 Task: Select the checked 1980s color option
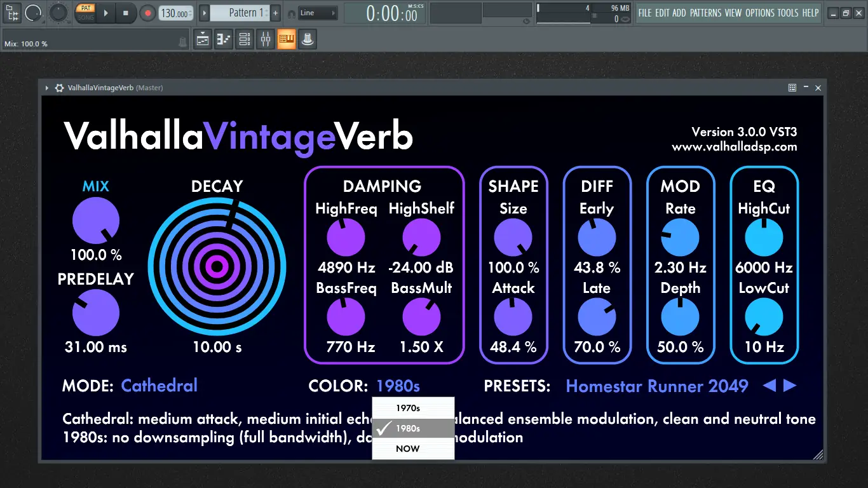(x=414, y=428)
